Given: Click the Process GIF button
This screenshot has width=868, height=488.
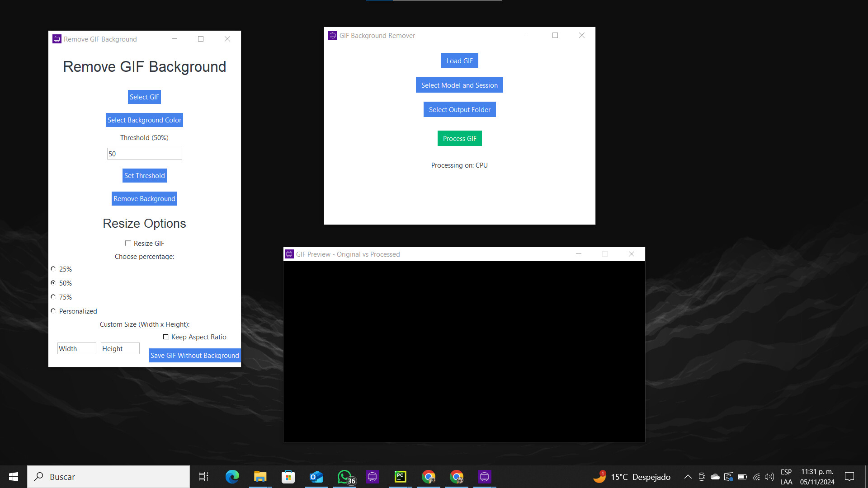Looking at the screenshot, I should 459,138.
